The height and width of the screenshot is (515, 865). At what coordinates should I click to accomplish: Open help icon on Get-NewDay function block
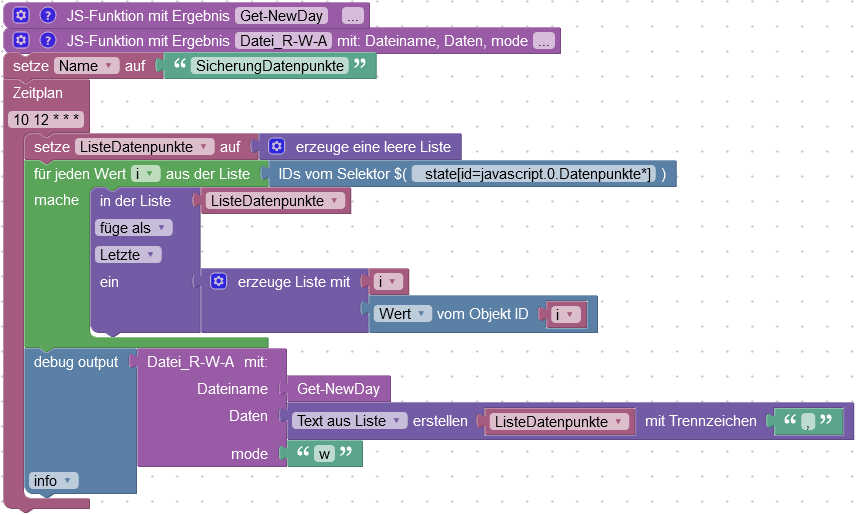(x=48, y=15)
